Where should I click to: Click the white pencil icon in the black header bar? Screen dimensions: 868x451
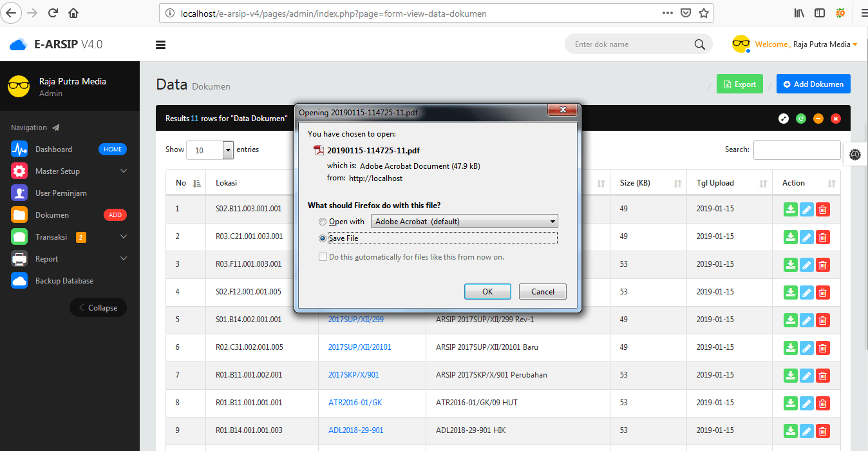tap(783, 118)
